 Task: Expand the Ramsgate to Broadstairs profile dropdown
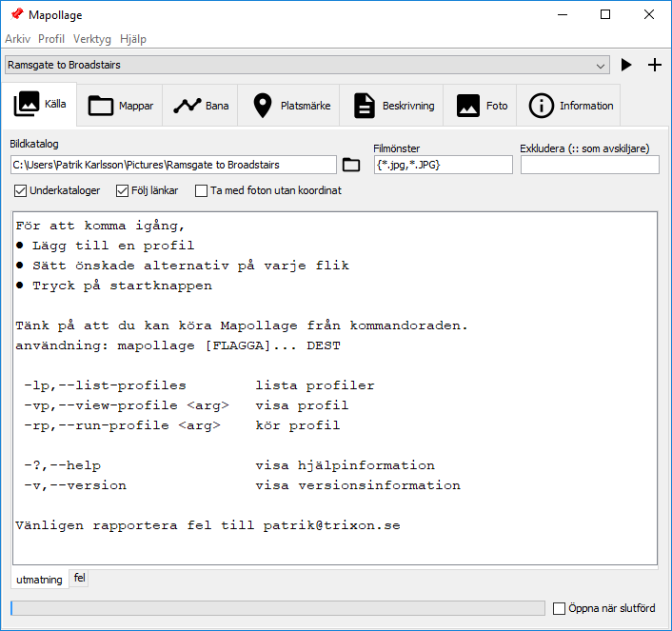tap(307, 65)
